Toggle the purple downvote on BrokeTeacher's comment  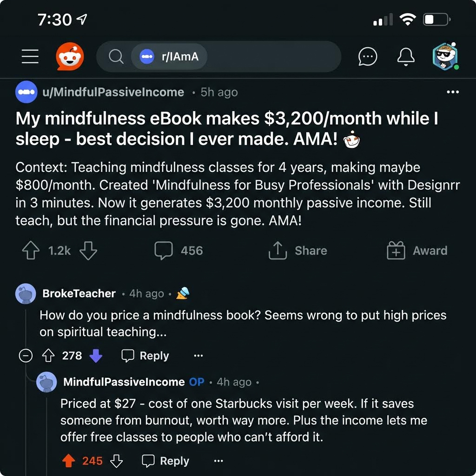(x=96, y=356)
